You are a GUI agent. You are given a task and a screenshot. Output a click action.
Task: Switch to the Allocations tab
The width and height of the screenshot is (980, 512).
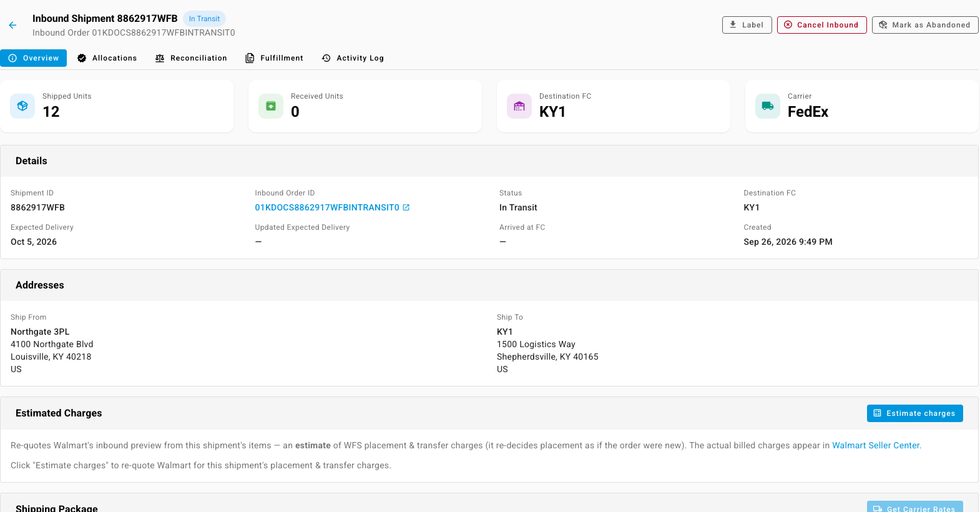[107, 58]
